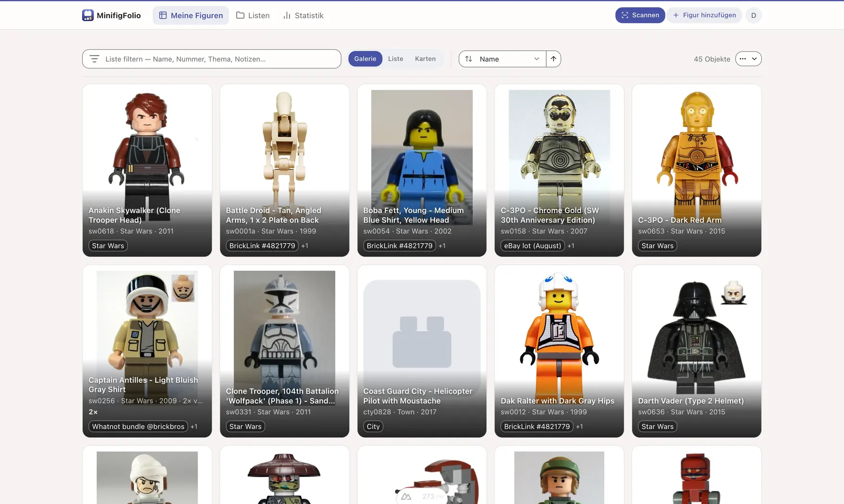Image resolution: width=844 pixels, height=504 pixels.
Task: Open Coast Guard City Helicopter Pilot card
Action: [x=422, y=351]
